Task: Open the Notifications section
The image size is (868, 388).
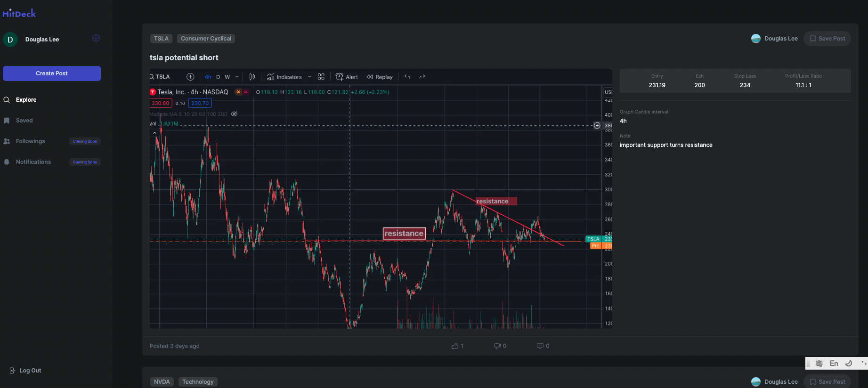Action: pos(33,162)
